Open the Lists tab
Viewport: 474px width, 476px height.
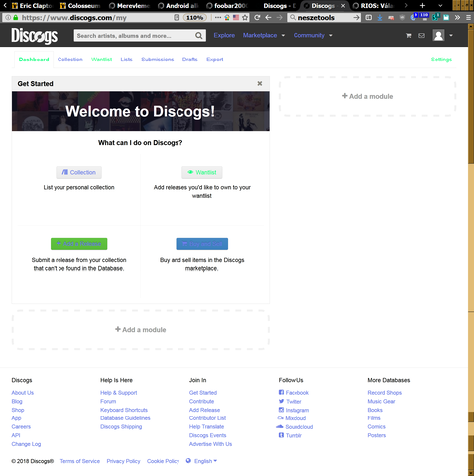tap(126, 59)
